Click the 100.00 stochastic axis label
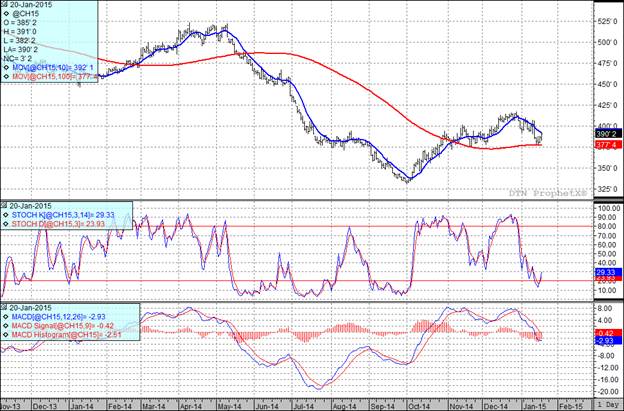624x411 pixels. pos(608,208)
